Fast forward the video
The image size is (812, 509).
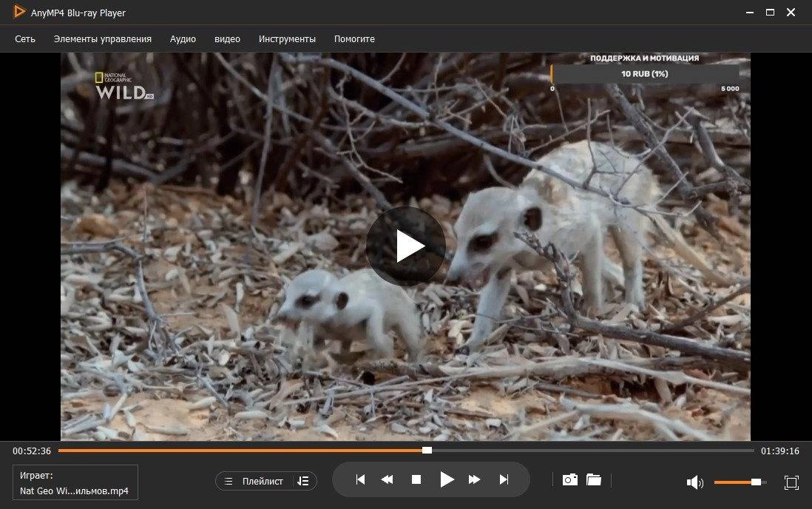474,479
